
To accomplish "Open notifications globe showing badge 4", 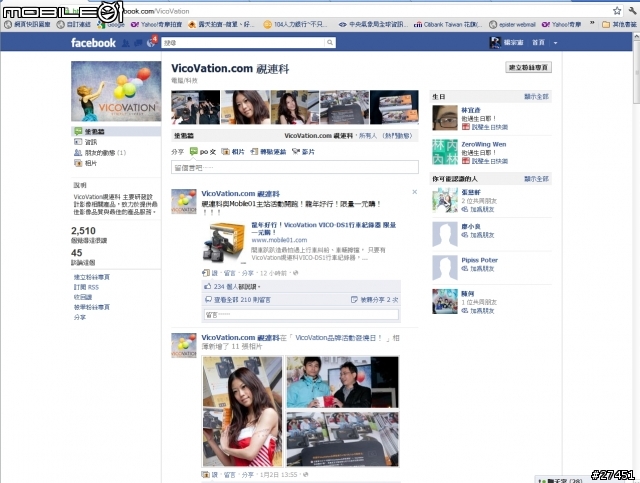I will point(151,42).
